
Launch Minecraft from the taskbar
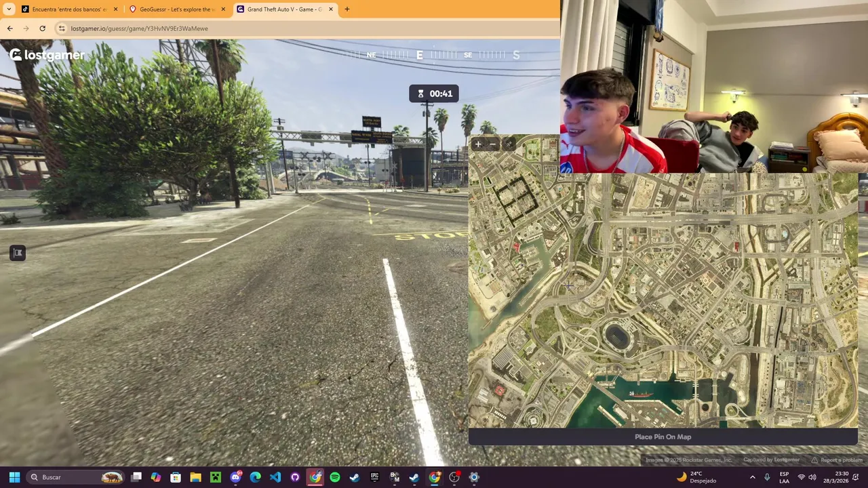[216, 477]
